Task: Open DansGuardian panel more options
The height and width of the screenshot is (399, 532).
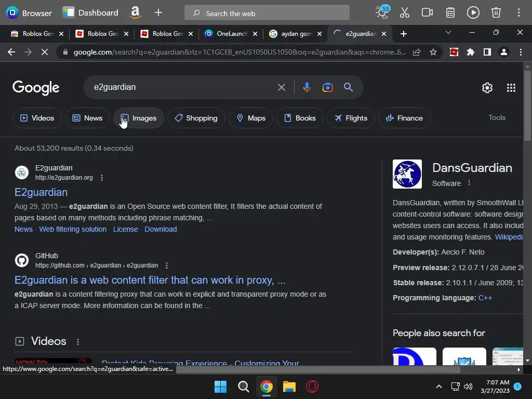Action: pyautogui.click(x=469, y=183)
